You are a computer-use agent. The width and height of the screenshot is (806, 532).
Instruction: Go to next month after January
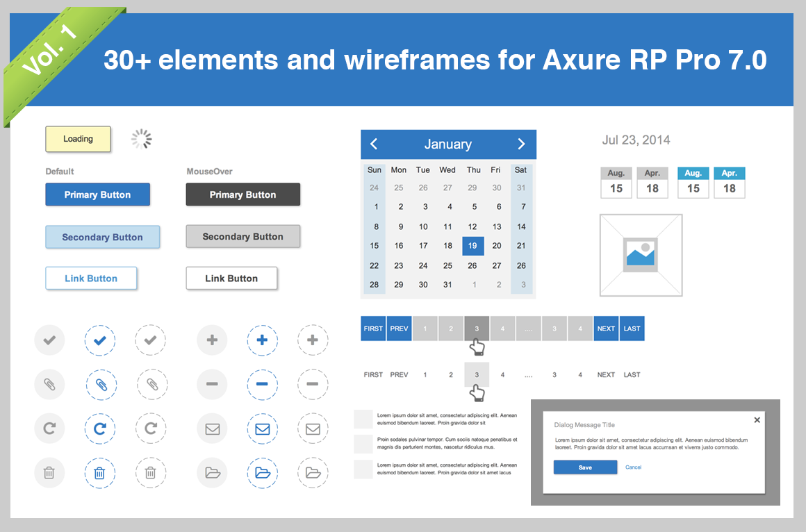pos(521,144)
